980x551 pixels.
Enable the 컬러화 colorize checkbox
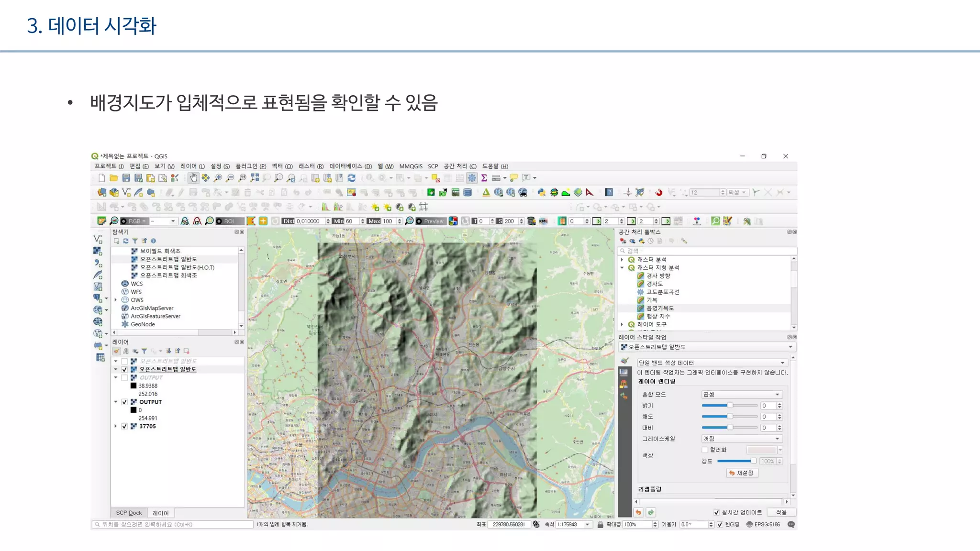point(705,450)
